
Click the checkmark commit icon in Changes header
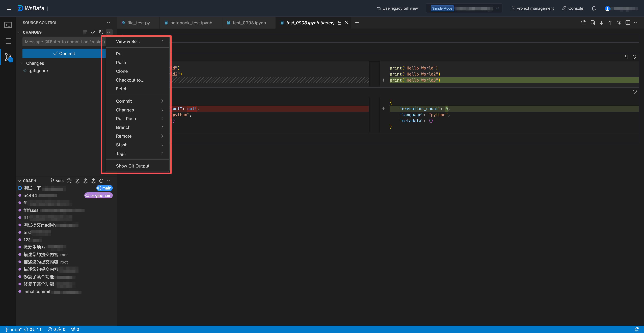[x=93, y=32]
